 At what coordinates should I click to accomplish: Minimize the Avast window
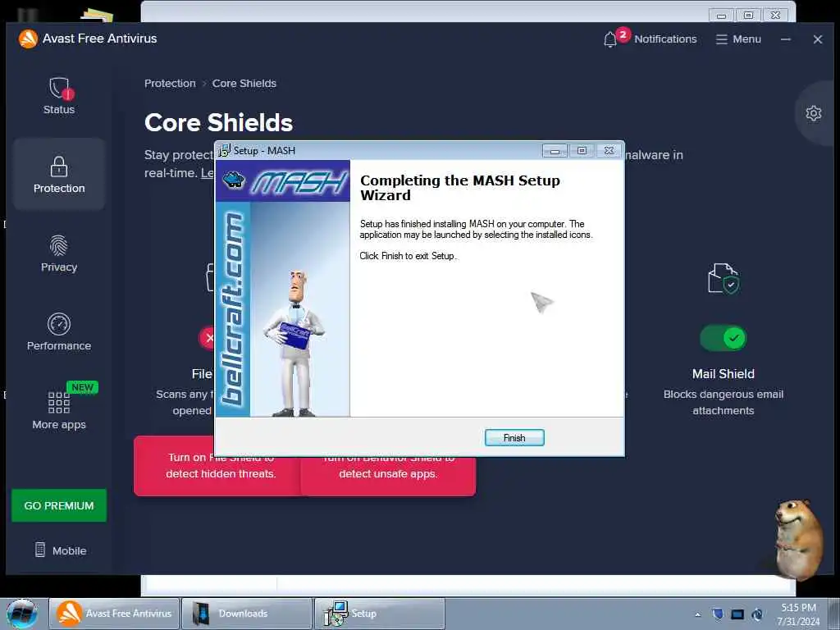click(x=785, y=39)
